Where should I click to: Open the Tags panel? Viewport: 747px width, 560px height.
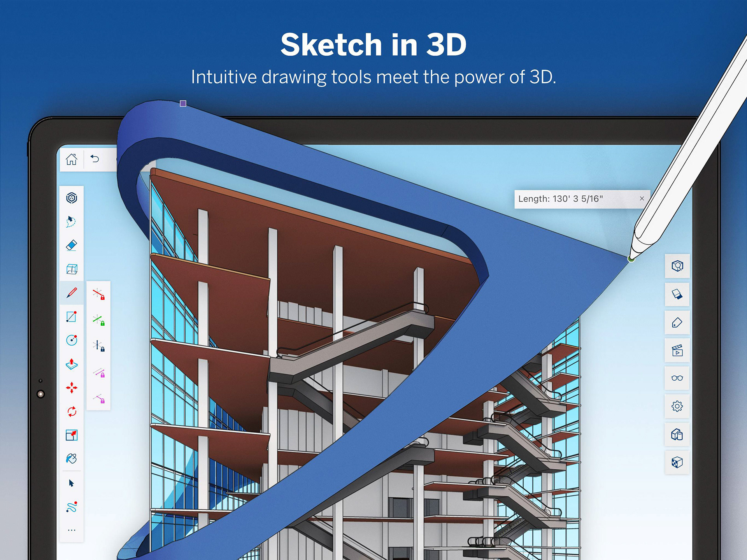tap(677, 322)
